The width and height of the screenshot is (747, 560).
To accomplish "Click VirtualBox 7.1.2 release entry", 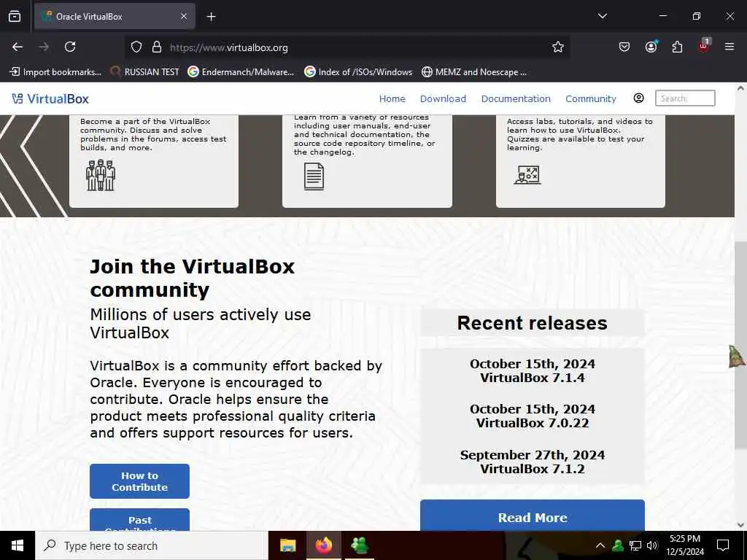I will pos(532,462).
